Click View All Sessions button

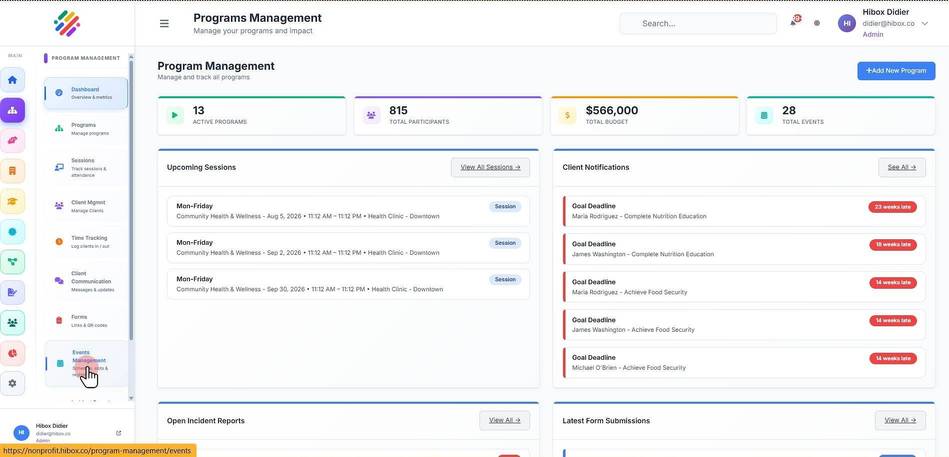[490, 167]
